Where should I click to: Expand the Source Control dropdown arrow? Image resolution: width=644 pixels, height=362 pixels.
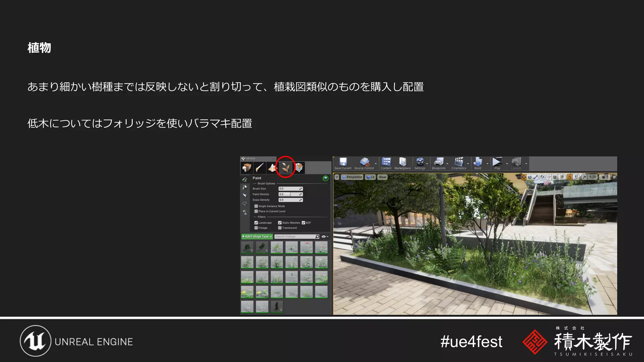coord(376,164)
